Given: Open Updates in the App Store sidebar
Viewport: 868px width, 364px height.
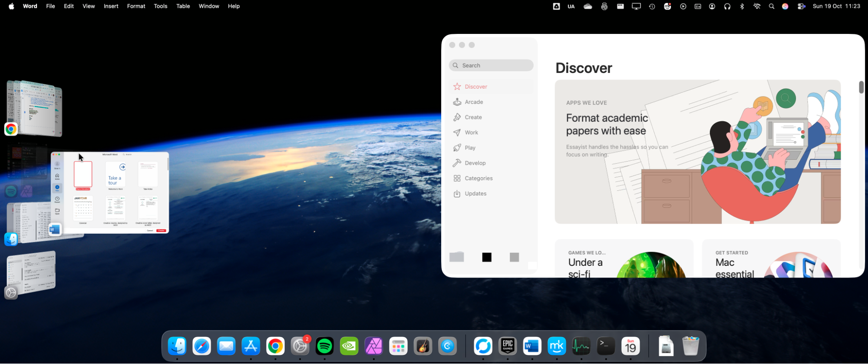Looking at the screenshot, I should (492, 194).
